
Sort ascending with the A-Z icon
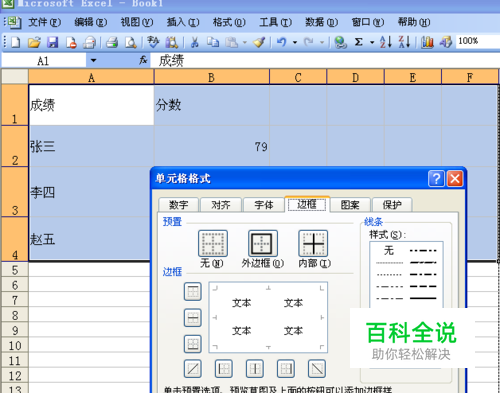(386, 42)
